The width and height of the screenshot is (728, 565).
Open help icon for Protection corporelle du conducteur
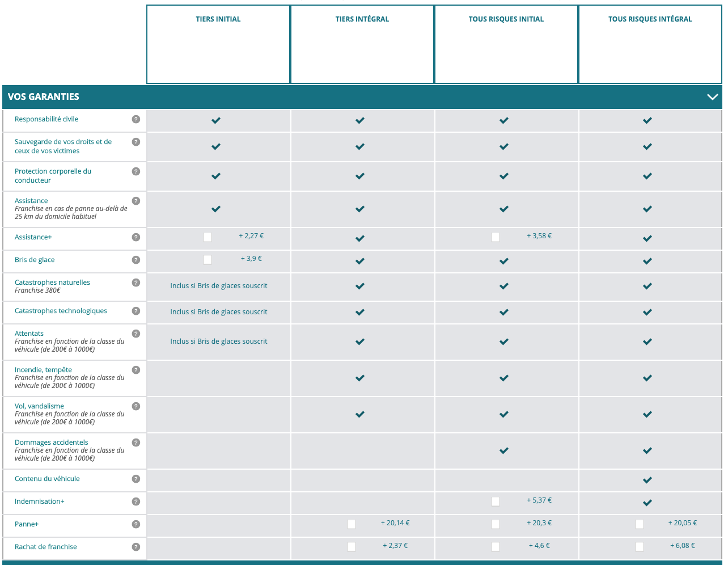click(136, 171)
